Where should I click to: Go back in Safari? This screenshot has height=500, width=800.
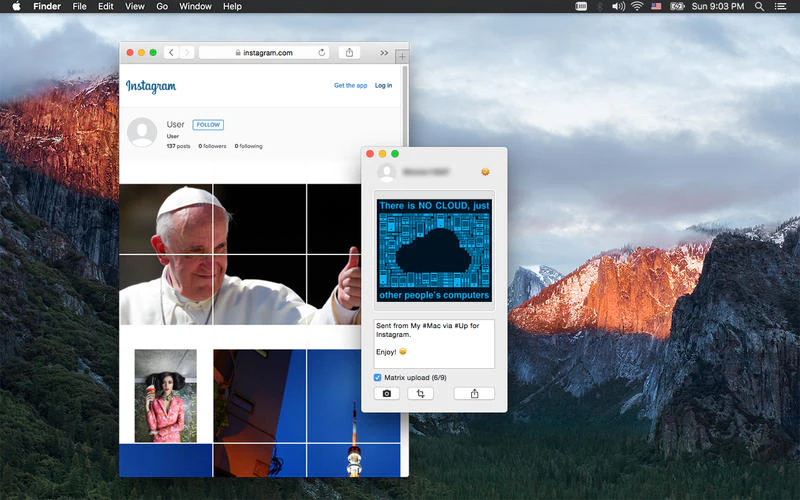[171, 53]
